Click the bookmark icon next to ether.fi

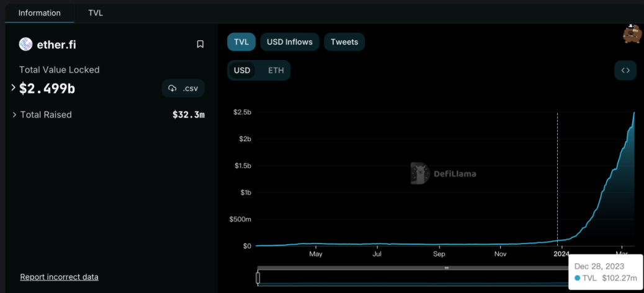200,44
